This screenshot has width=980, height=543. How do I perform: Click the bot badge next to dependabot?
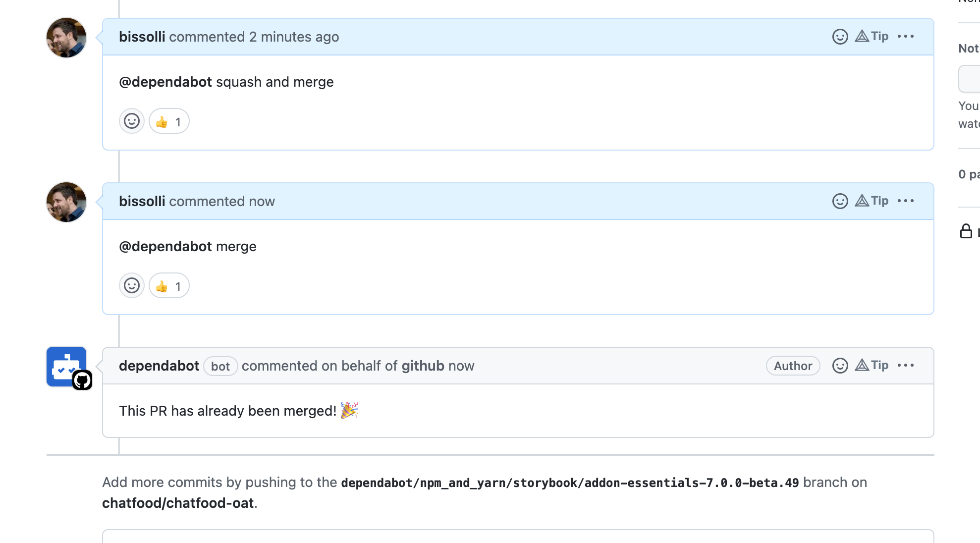pos(220,366)
